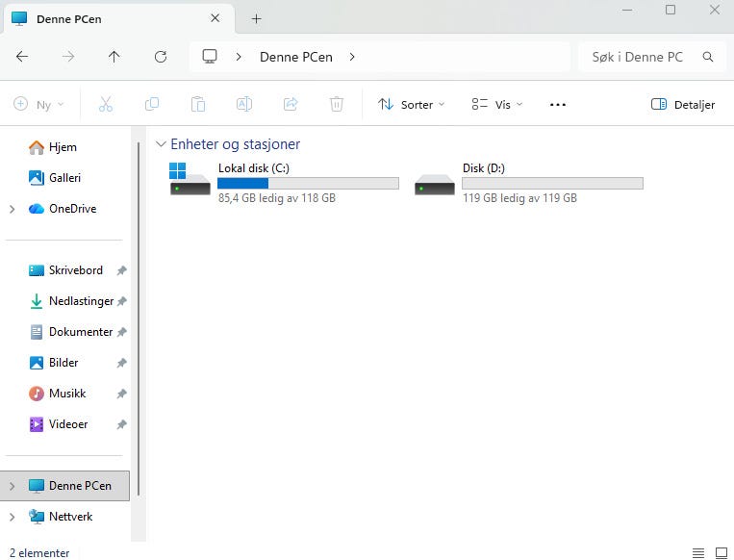The height and width of the screenshot is (560, 734).
Task: Add a new tab with plus button
Action: point(256,18)
